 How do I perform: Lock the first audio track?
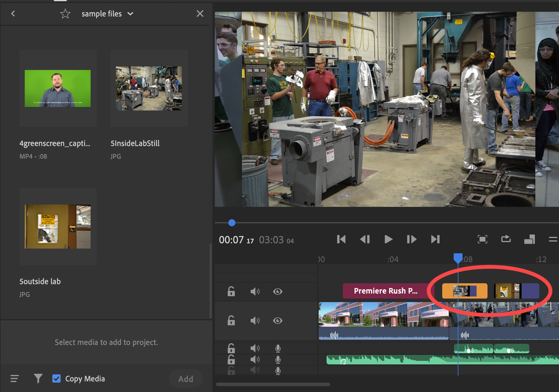coord(231,348)
